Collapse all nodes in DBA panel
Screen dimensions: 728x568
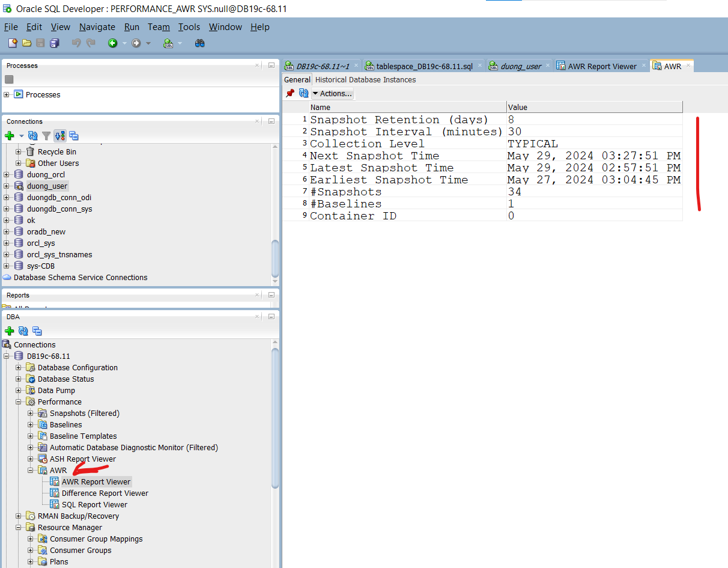37,331
